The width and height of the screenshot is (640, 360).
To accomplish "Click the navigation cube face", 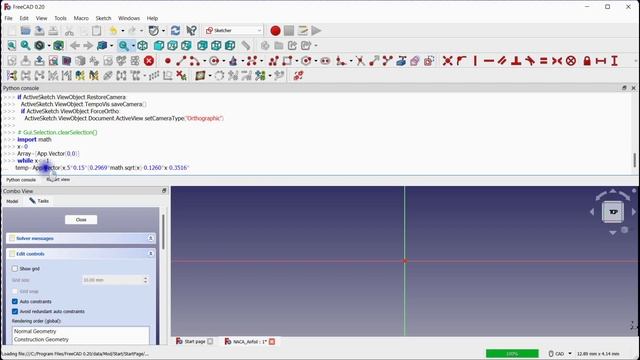I will tap(613, 212).
